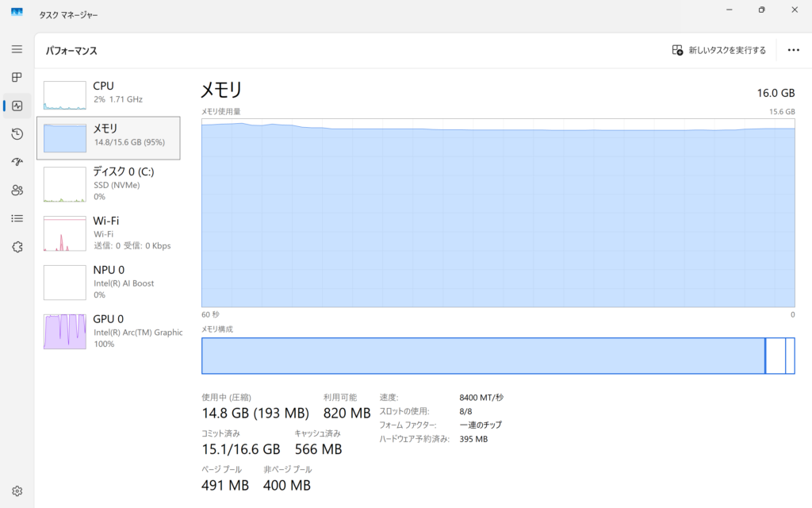Open the Services puzzle-piece icon
The width and height of the screenshot is (812, 508).
tap(17, 247)
